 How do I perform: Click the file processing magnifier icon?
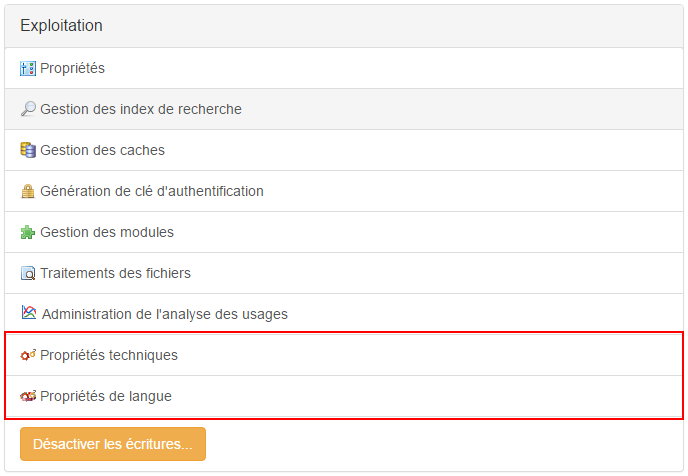(x=28, y=273)
